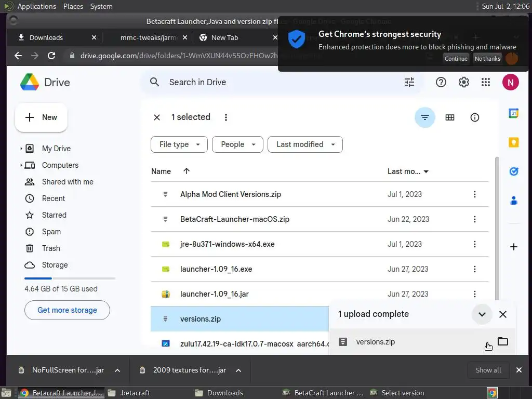The image size is (532, 399).
Task: Open Google Calendar side panel
Action: [x=514, y=113]
